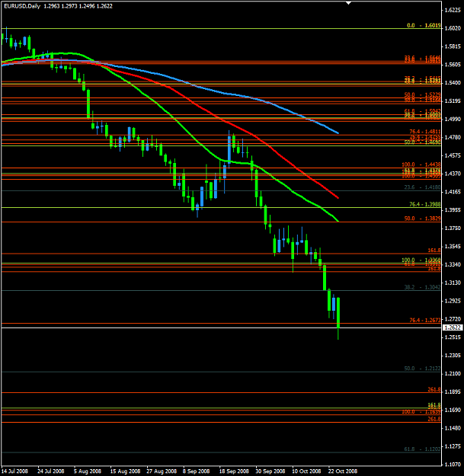Select the Fibonacci label 23.6 - 1.4180
This screenshot has height=476, width=464.
[422, 187]
